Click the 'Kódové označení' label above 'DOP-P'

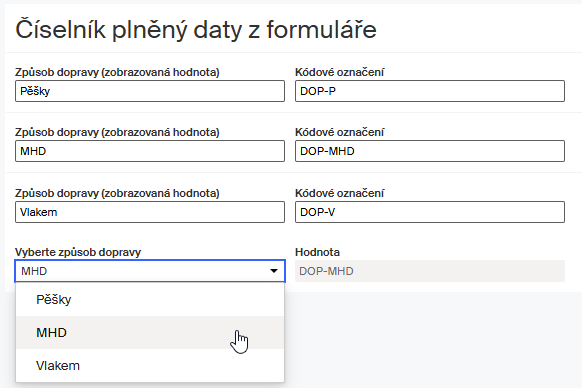point(340,72)
